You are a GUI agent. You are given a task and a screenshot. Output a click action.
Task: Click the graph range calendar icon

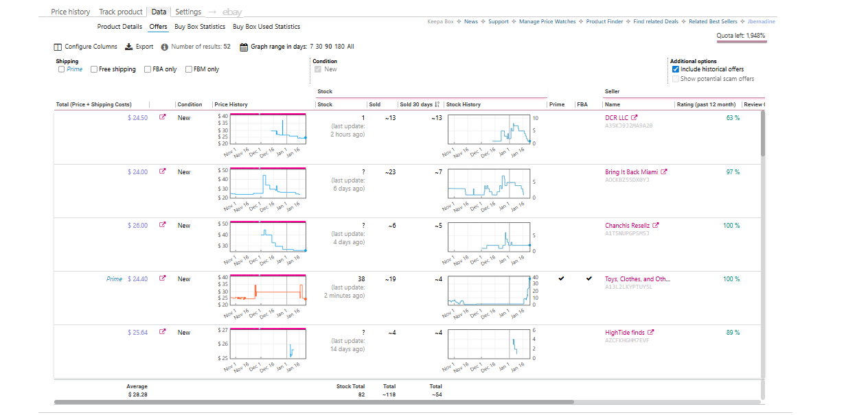click(244, 47)
